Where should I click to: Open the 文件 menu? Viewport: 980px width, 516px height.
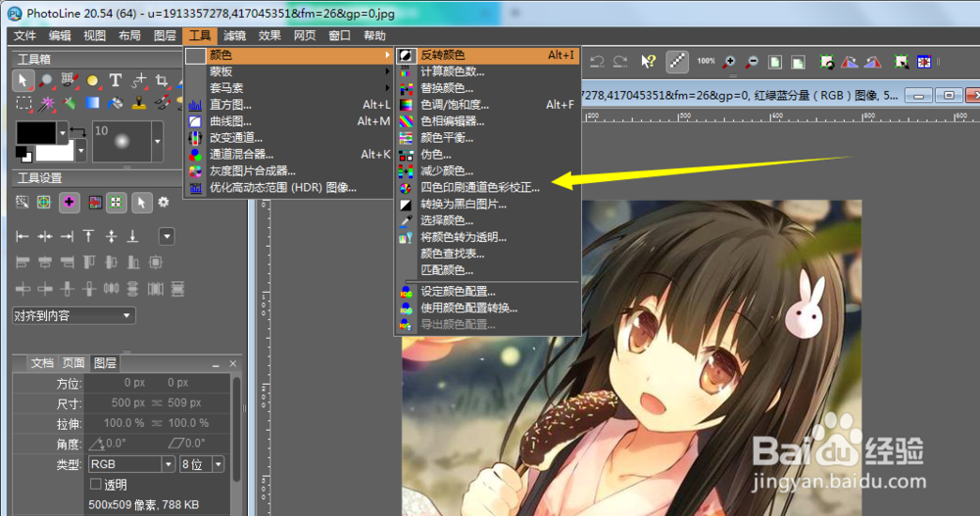(x=25, y=35)
